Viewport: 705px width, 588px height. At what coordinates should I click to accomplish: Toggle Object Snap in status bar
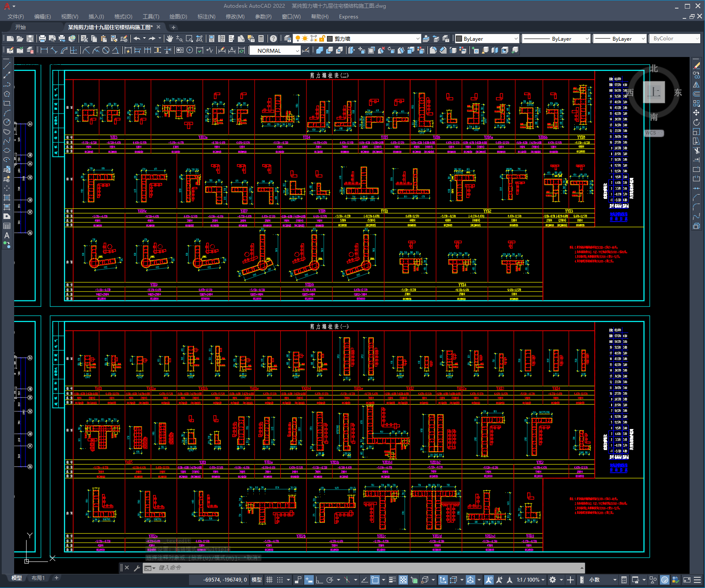pos(375,580)
